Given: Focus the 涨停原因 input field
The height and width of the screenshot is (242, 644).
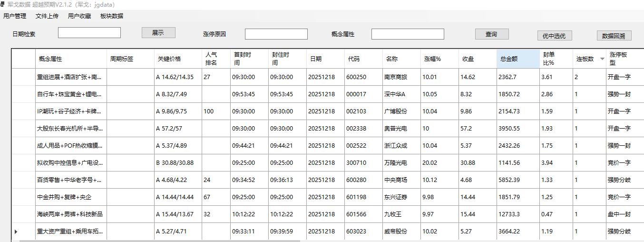Looking at the screenshot, I should coord(276,34).
